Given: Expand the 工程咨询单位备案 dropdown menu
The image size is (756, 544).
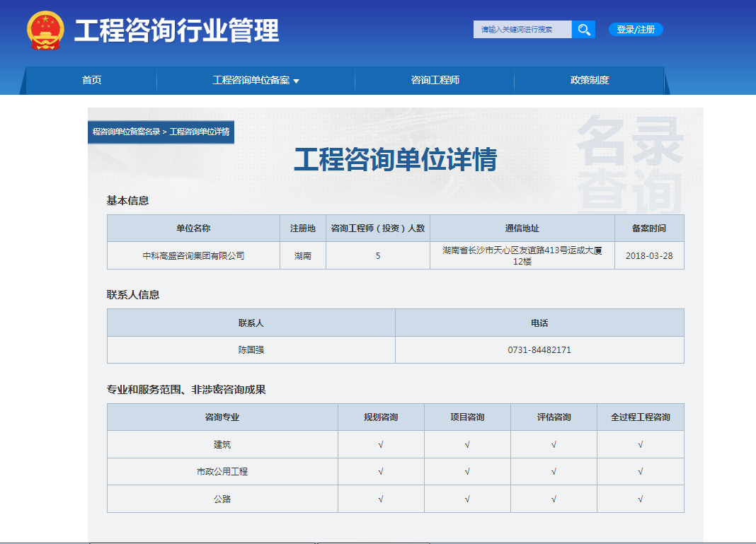Looking at the screenshot, I should [256, 80].
